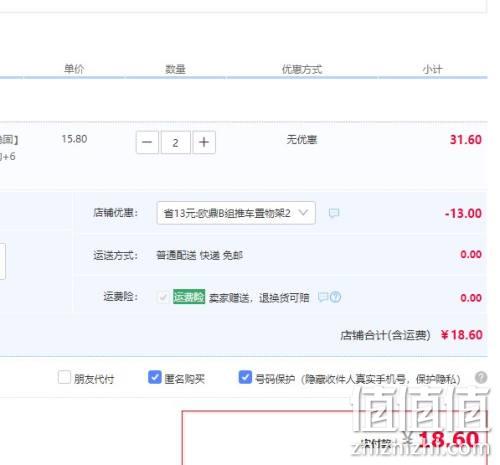Click the green 运费险 badge
This screenshot has width=500, height=465.
189,297
